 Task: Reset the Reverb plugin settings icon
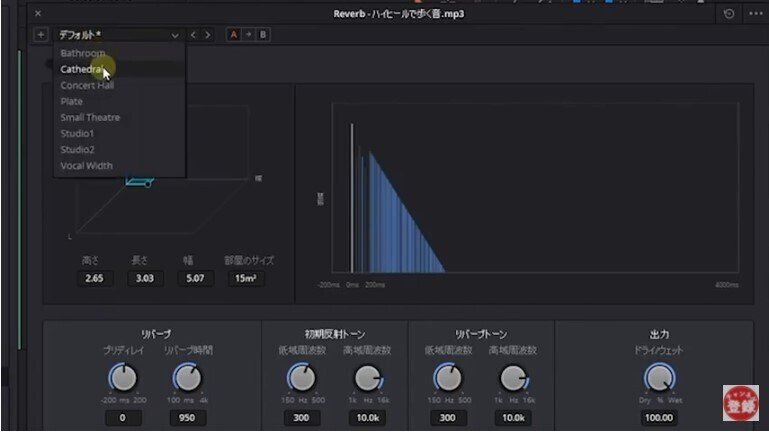pos(729,14)
